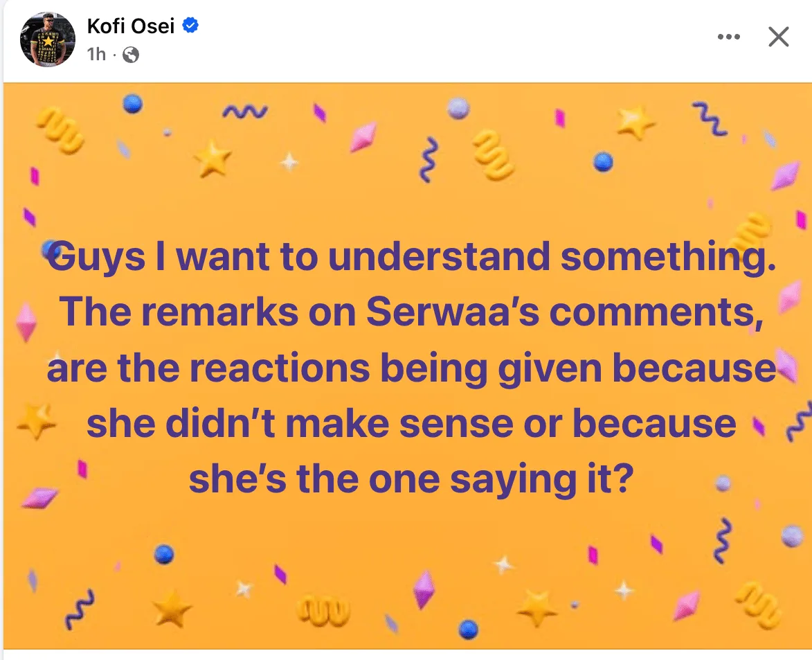The height and width of the screenshot is (660, 812).
Task: Click the blue ball on the bottom edge
Action: [469, 630]
